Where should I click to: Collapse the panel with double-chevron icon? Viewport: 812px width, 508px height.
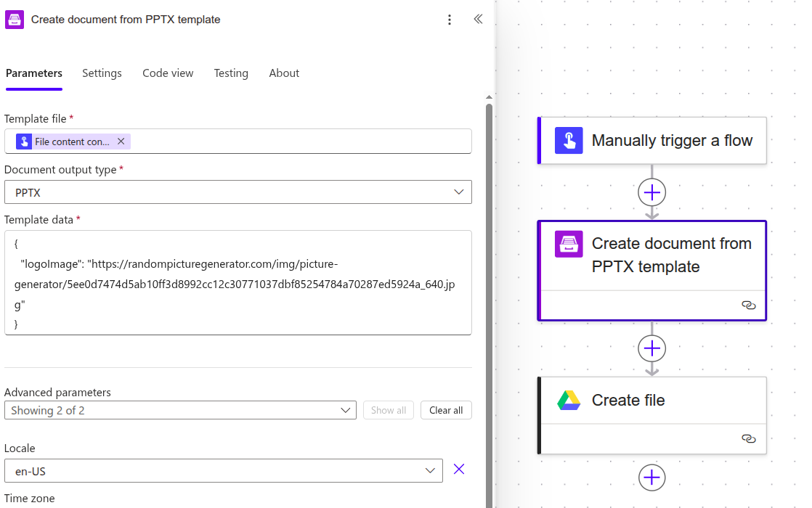tap(478, 20)
